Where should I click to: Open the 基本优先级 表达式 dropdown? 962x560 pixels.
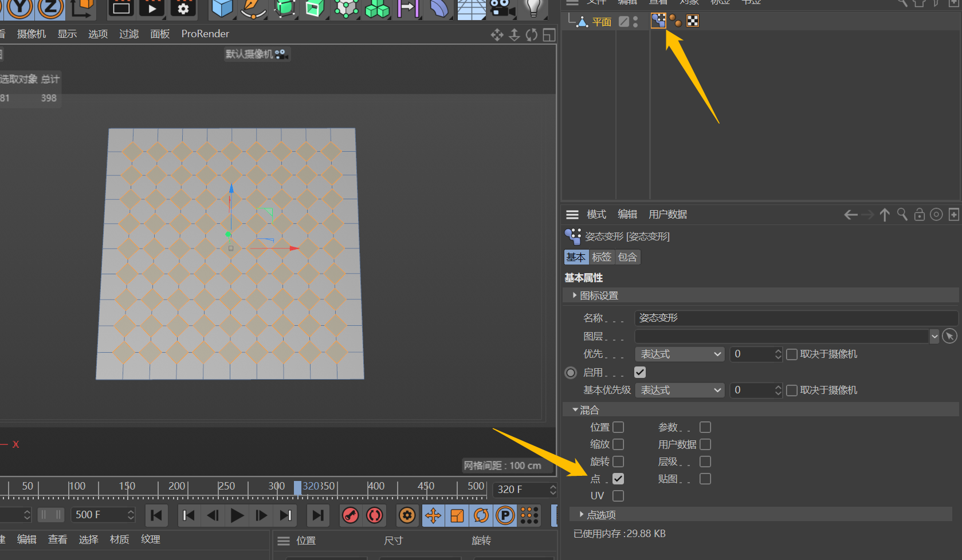[680, 390]
